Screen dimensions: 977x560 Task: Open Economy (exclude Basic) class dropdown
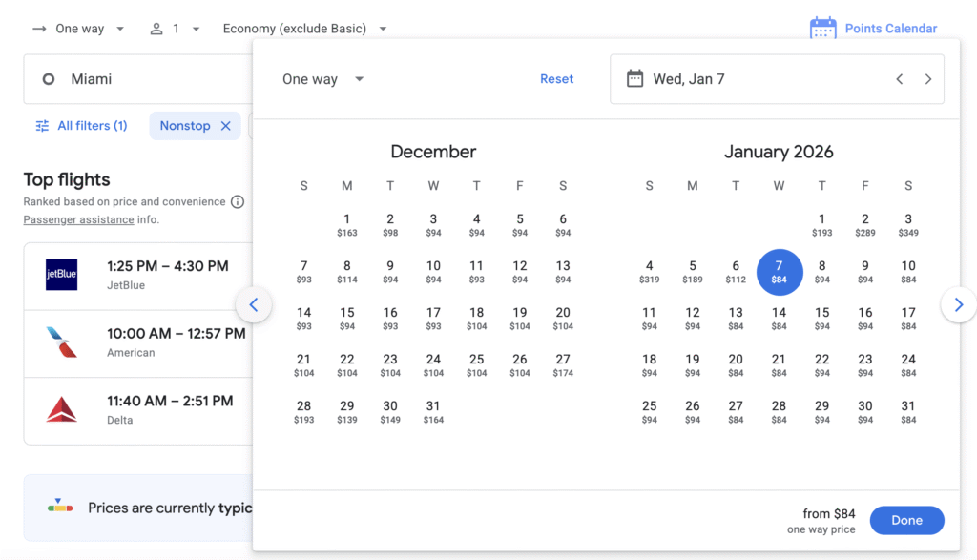304,29
